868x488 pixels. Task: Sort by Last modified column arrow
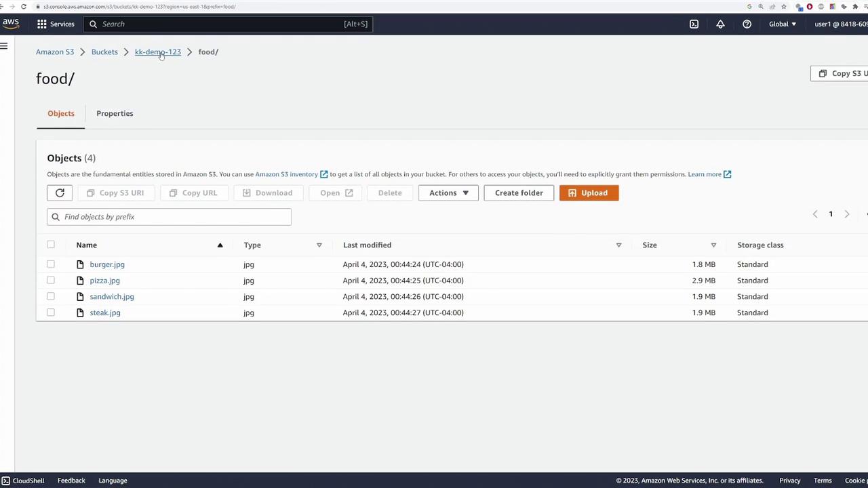(618, 245)
